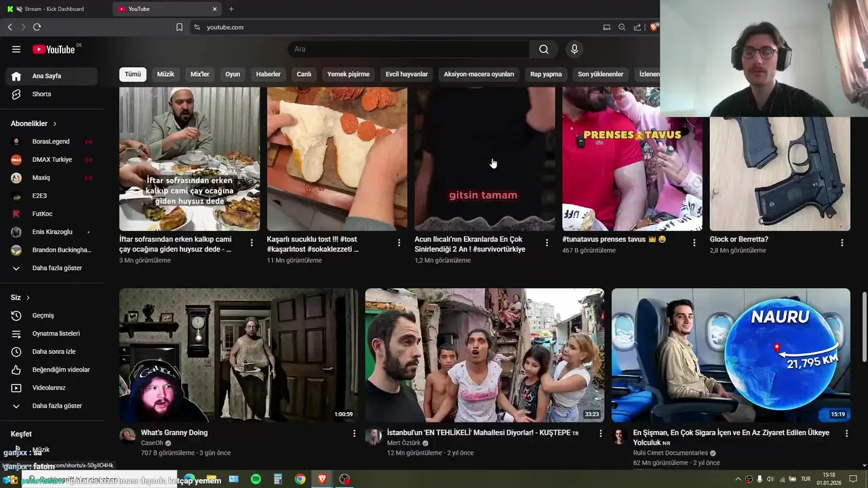Click the search magnifier button
Viewport: 868px width, 488px height.
[544, 49]
